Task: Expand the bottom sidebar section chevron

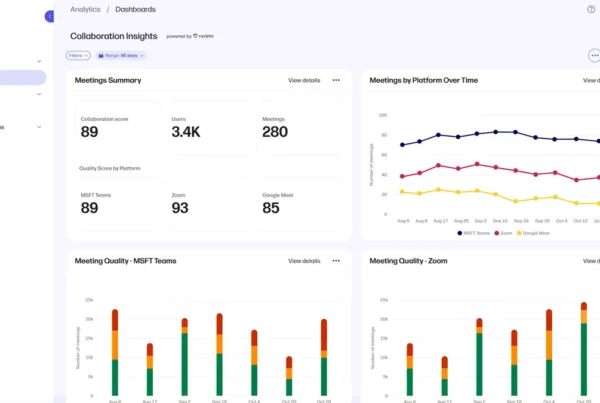Action: 39,127
